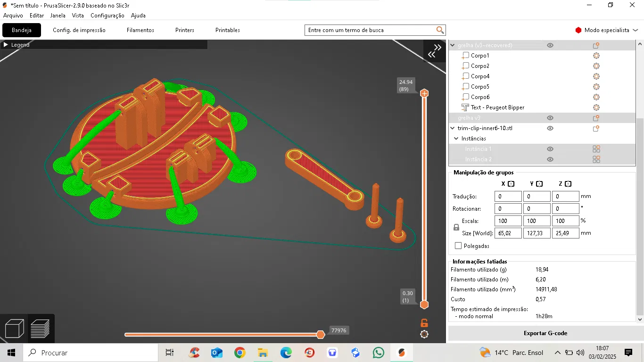Click edit icon for grelha v3
Viewport: 644px width, 362px height.
coord(596,118)
